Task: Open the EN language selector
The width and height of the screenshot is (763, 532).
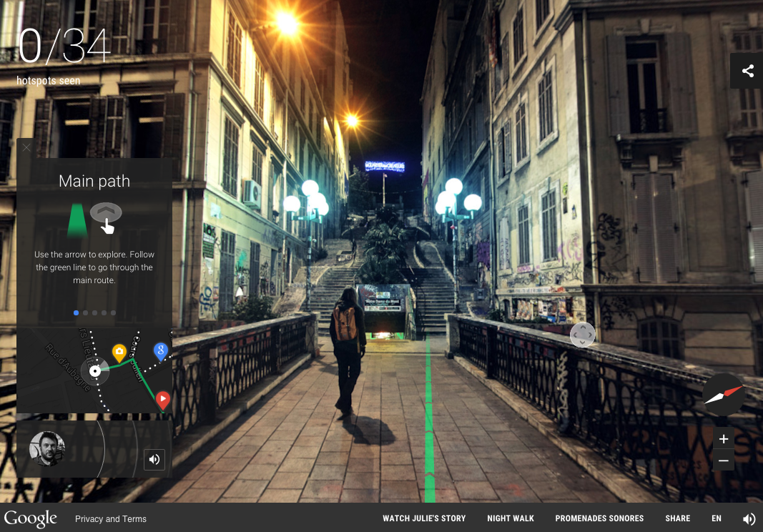Action: tap(717, 518)
